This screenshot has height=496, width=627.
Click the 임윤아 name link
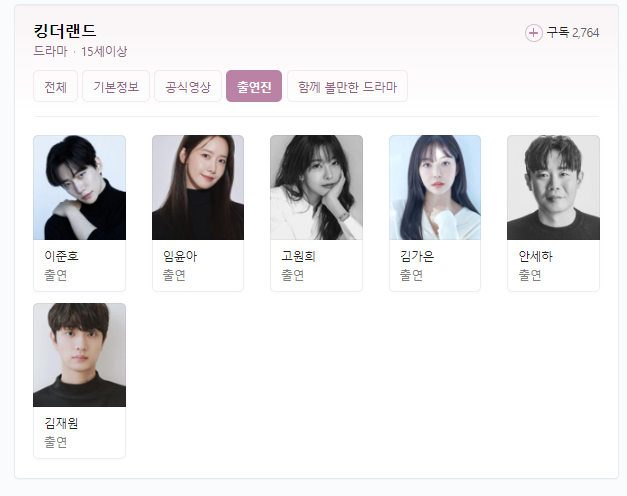point(180,256)
